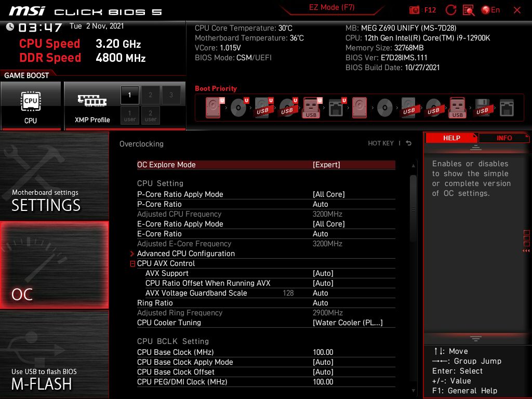Screen dimensions: 532x399
Task: Edit CPU PEG/DMI Clock (MHz) 100.00 value
Action: pos(323,382)
